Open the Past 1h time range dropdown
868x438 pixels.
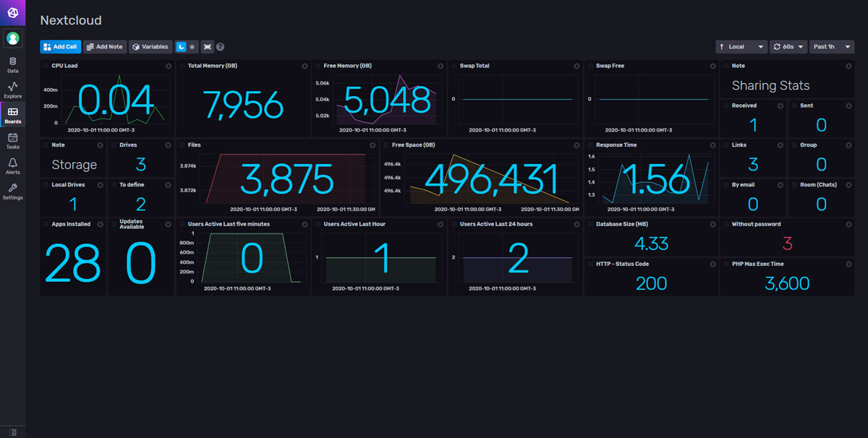click(x=832, y=46)
